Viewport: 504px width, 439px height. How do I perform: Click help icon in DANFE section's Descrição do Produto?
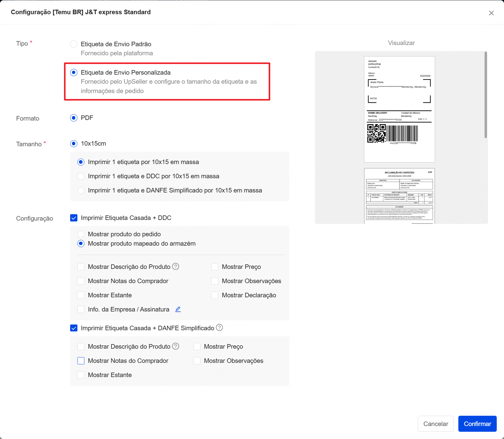[x=176, y=346]
